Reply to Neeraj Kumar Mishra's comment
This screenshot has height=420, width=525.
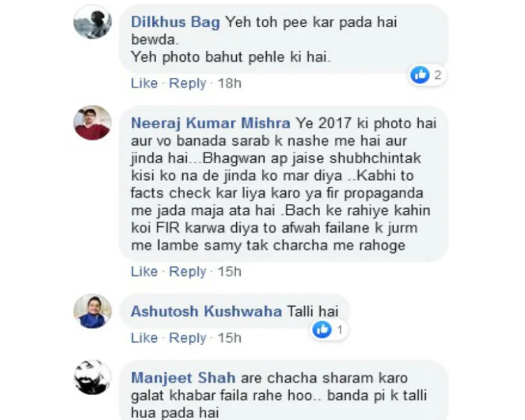tap(187, 272)
